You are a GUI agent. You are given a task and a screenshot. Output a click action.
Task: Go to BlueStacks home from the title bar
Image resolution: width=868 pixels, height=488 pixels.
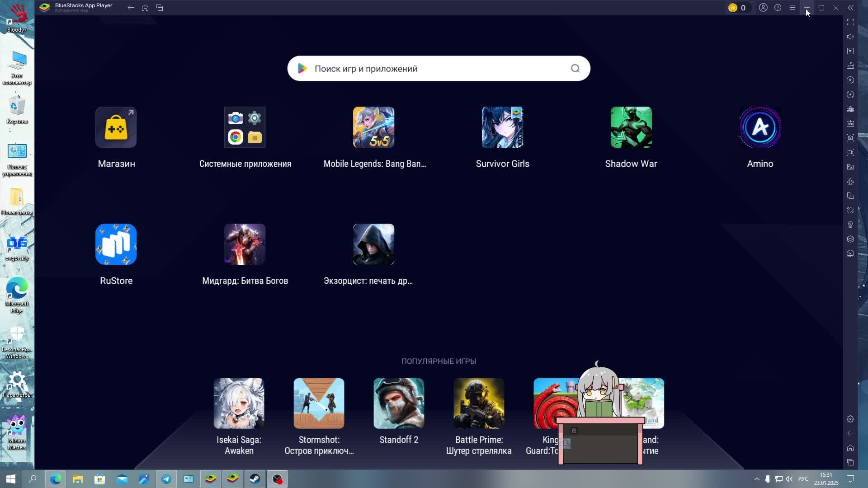click(145, 8)
